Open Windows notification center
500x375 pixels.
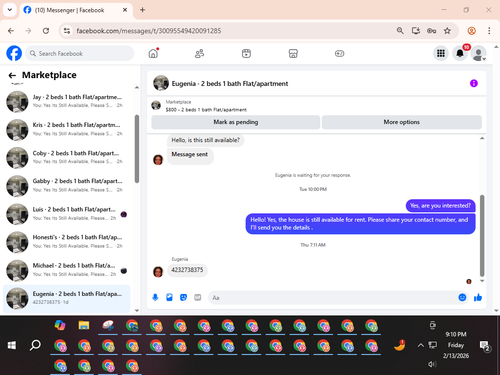[x=484, y=346]
